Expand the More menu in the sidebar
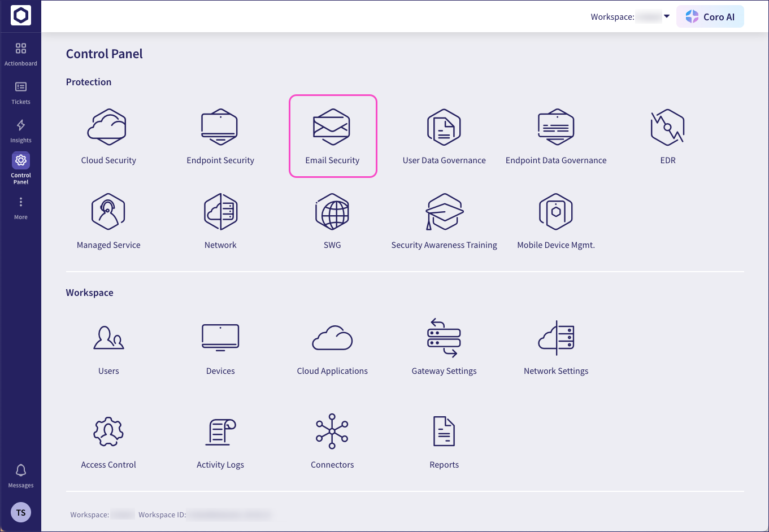769x532 pixels. pos(21,207)
